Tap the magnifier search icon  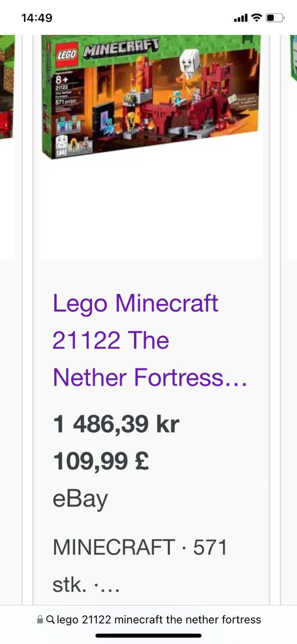(50, 619)
